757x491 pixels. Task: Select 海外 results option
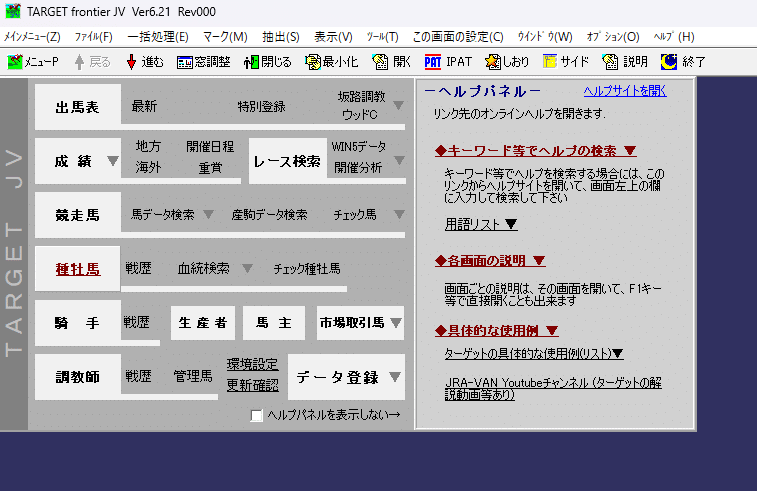pos(148,168)
